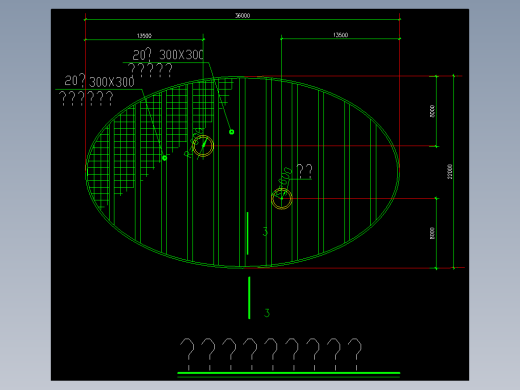This screenshot has height=390, width=520.
Task: Click the tall overall vertical dimension text
Action: (x=450, y=171)
